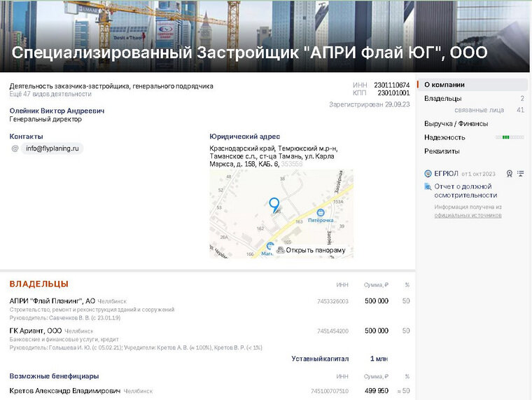The width and height of the screenshot is (532, 400).
Task: Click Открыть панораму on the map
Action: pos(316,250)
